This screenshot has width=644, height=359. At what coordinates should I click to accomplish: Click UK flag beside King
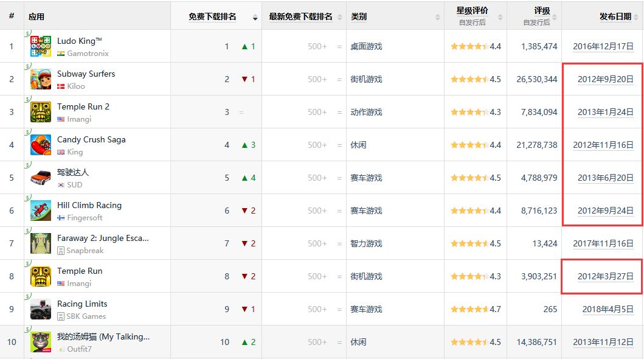tap(61, 152)
